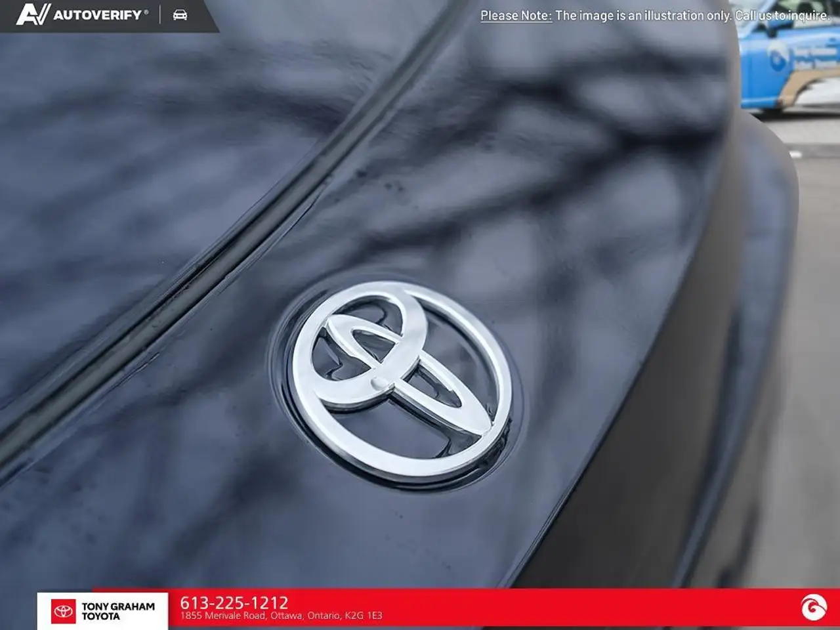Viewport: 840px width, 630px height.
Task: Click the white swirl icon on red banner
Action: tap(814, 608)
